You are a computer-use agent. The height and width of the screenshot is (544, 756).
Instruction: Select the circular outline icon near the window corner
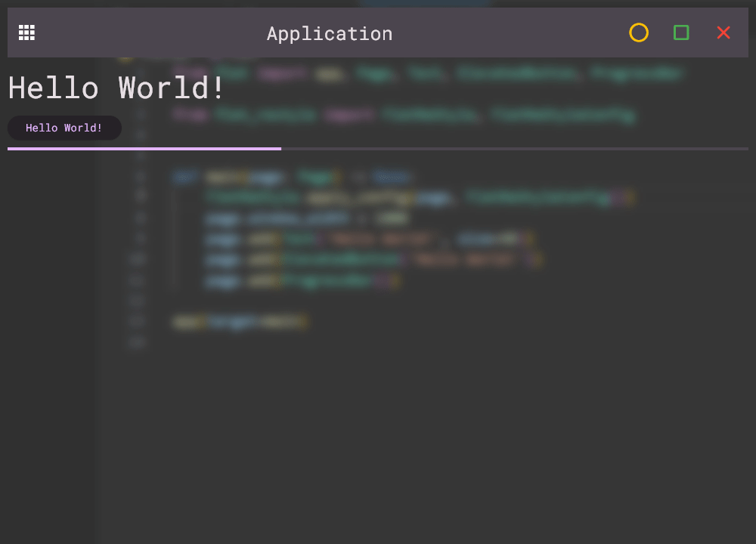pos(639,32)
